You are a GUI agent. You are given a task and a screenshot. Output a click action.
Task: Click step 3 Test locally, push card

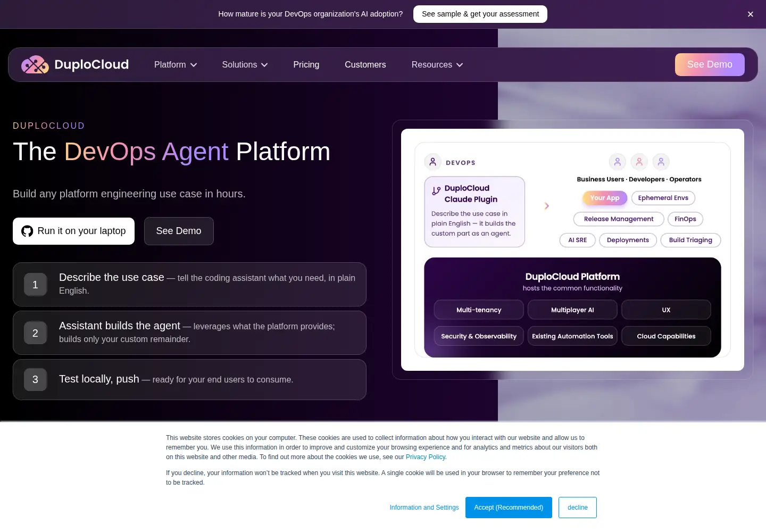(x=189, y=379)
